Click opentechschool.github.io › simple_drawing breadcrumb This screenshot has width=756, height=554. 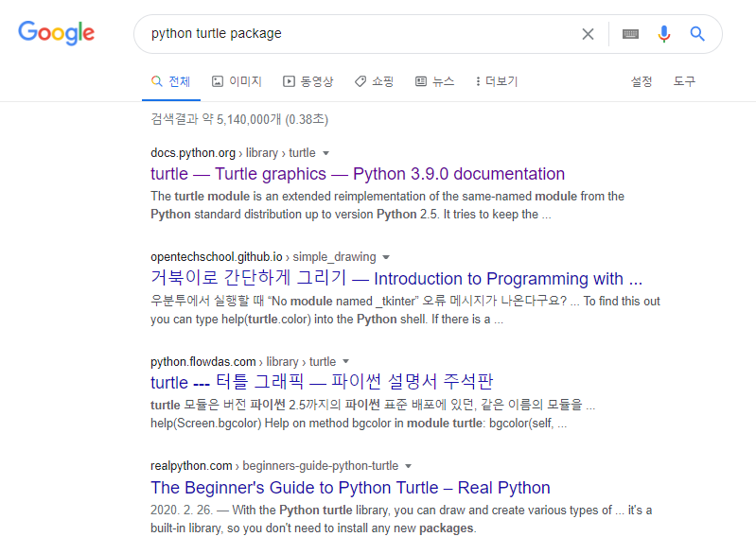pyautogui.click(x=263, y=257)
